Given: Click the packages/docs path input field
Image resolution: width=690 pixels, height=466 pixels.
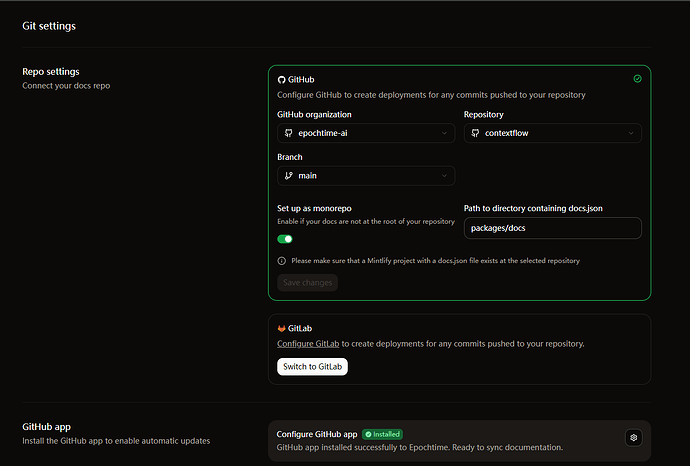Looking at the screenshot, I should click(x=552, y=228).
